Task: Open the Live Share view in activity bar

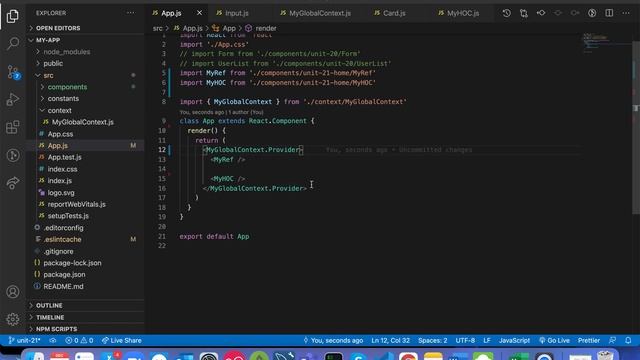Action: pyautogui.click(x=13, y=182)
